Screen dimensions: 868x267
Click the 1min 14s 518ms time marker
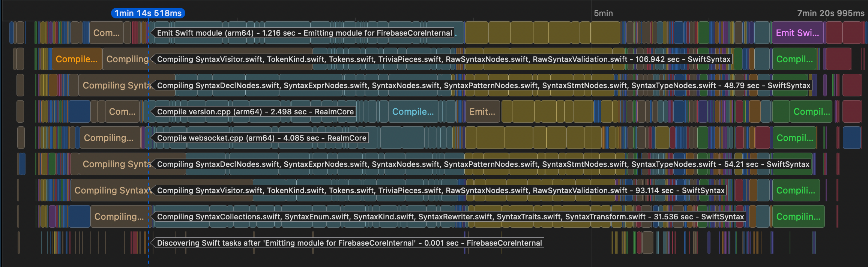pyautogui.click(x=148, y=13)
